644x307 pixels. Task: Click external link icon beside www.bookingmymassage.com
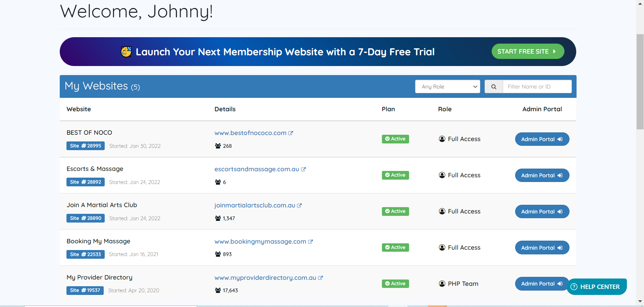click(x=310, y=242)
